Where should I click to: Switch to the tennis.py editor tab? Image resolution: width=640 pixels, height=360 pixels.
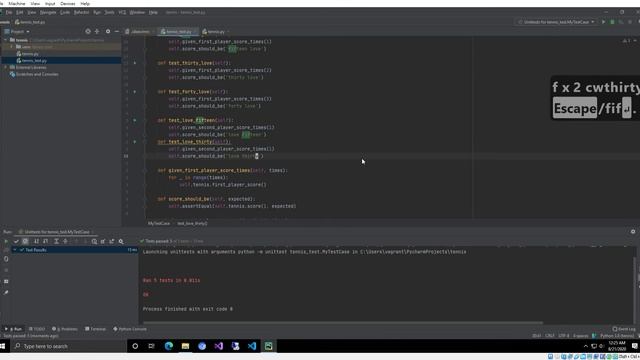click(x=214, y=31)
